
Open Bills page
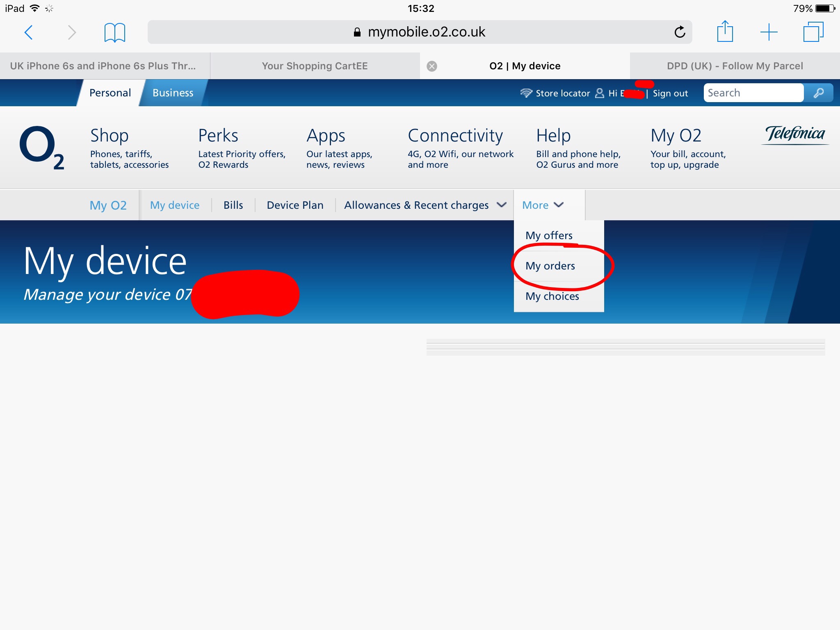[x=233, y=205]
